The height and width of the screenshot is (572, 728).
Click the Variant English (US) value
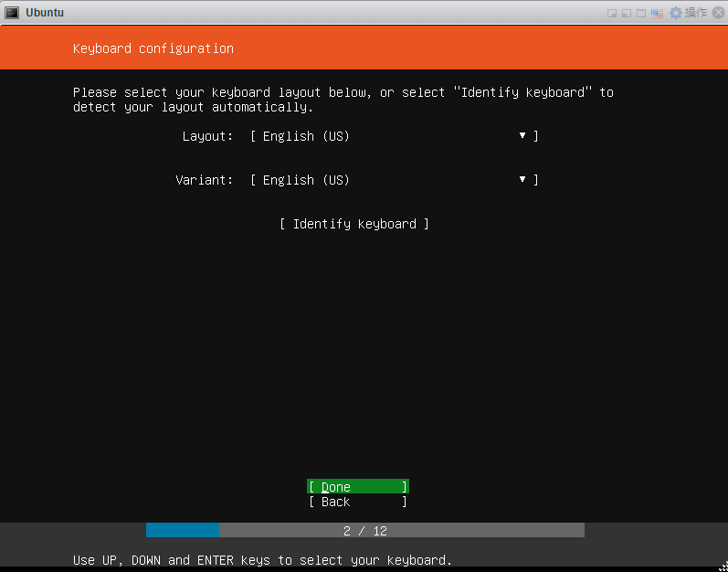point(306,180)
